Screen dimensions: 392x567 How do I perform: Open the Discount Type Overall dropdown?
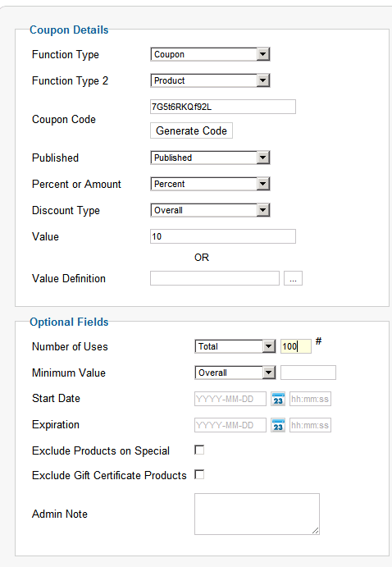coord(210,210)
